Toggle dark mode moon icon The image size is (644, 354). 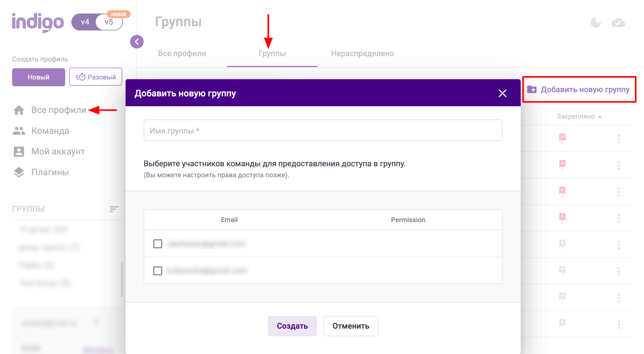tap(595, 22)
